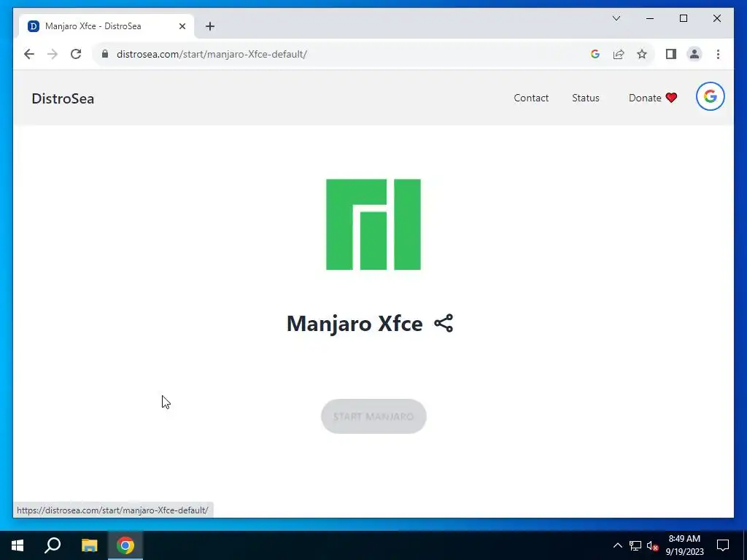Open the notification center icon
Viewport: 747px width, 560px height.
click(x=723, y=545)
